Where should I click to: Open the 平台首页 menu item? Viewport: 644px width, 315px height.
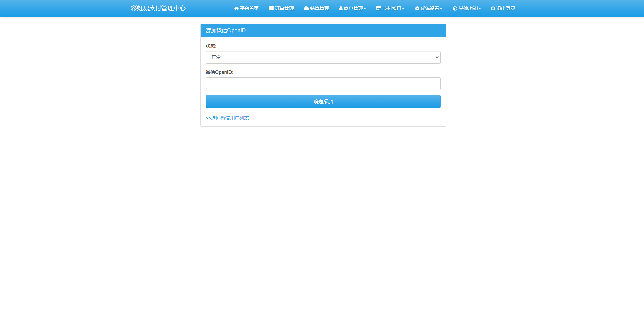coord(246,8)
